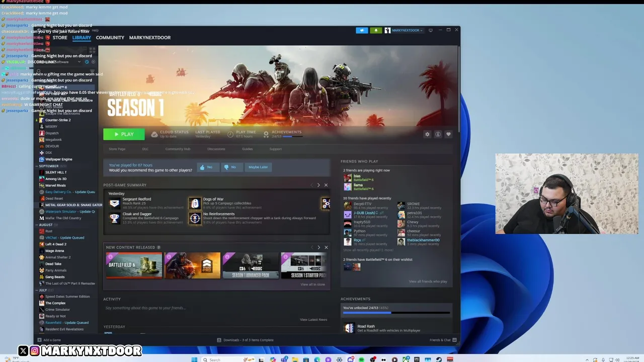Viewport: 644px width, 362px height.
Task: Close the New Content Released panel
Action: coord(326,247)
